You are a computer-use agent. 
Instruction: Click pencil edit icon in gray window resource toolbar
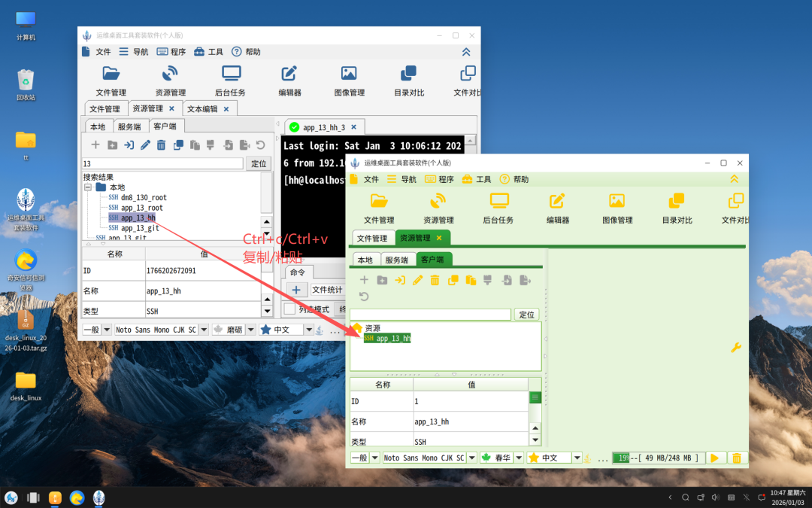tap(146, 145)
